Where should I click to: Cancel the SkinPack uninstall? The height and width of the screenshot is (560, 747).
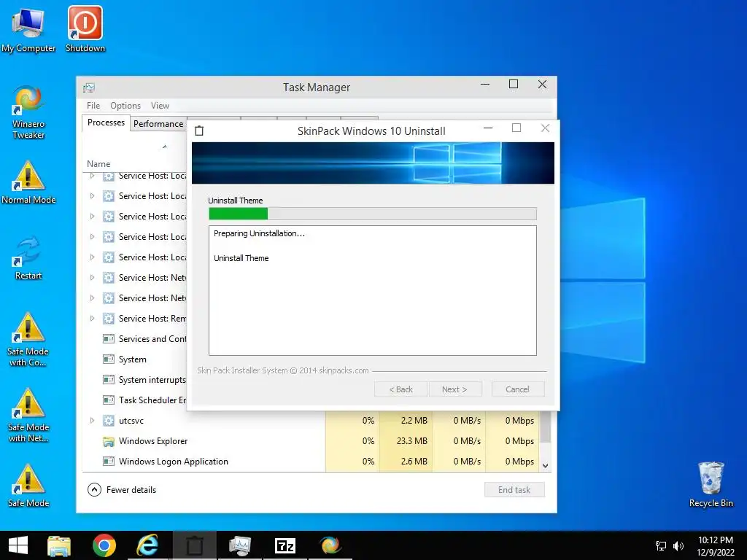pyautogui.click(x=518, y=389)
